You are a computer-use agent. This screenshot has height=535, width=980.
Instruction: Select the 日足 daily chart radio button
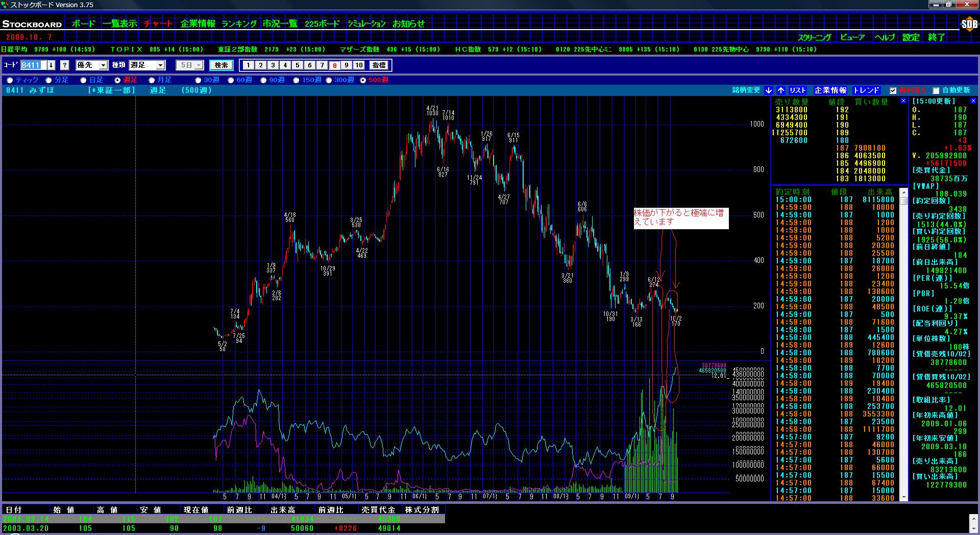tap(83, 80)
